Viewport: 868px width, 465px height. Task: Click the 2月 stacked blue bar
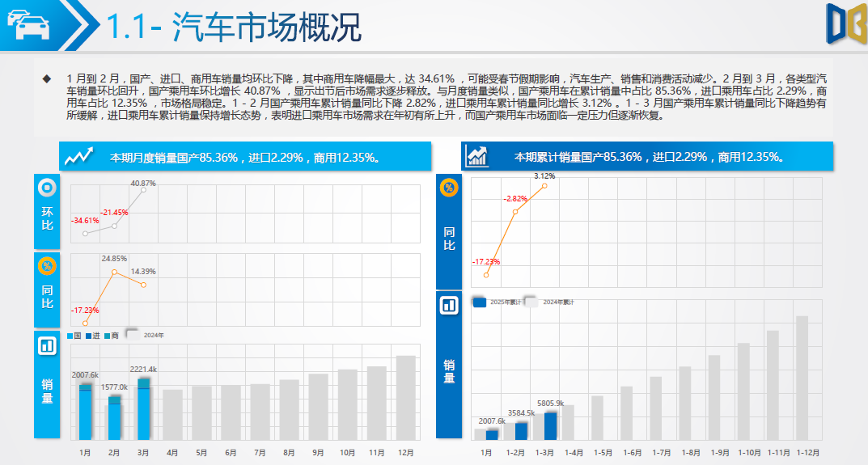click(114, 418)
